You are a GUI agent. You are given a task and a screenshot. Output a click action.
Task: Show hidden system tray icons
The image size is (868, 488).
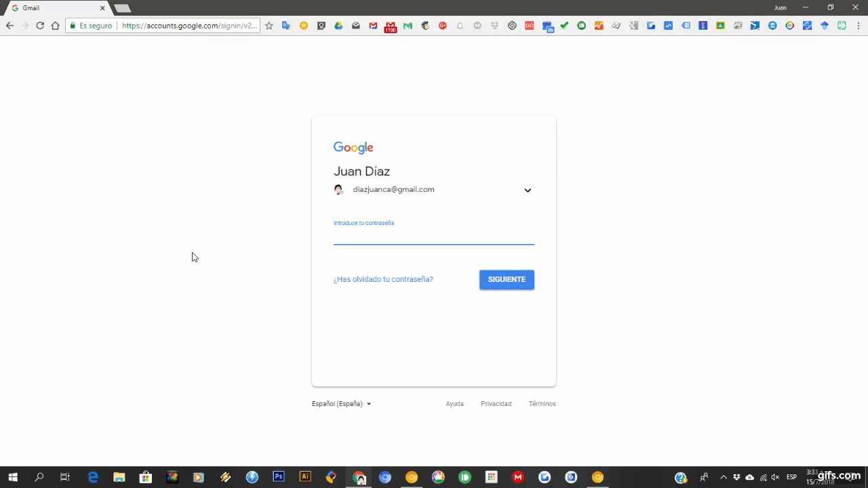(724, 477)
